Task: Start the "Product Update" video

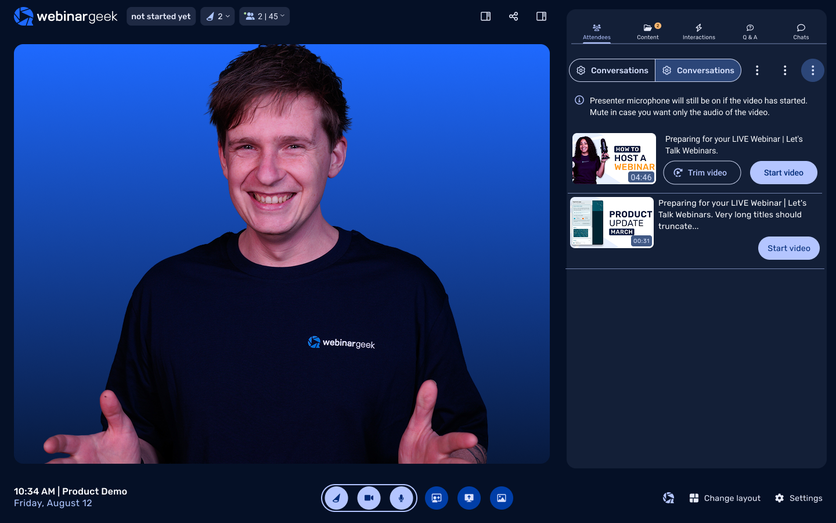Action: [x=789, y=248]
